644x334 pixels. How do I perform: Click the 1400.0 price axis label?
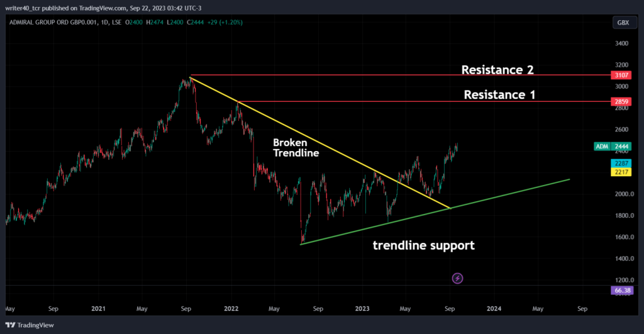(624, 259)
